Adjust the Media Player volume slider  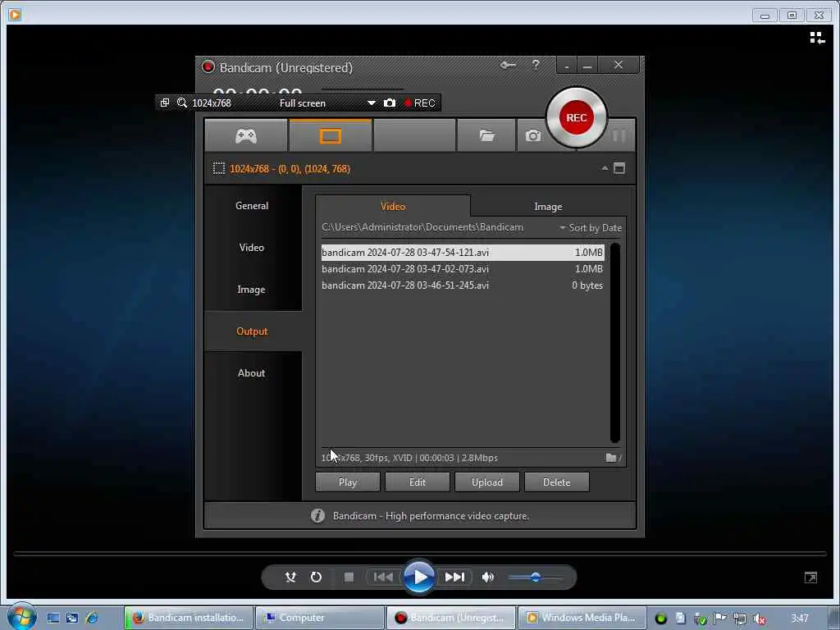tap(535, 577)
